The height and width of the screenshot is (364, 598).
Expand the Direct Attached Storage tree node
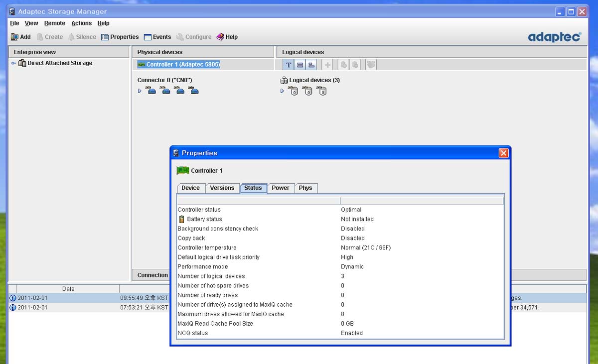coord(13,63)
